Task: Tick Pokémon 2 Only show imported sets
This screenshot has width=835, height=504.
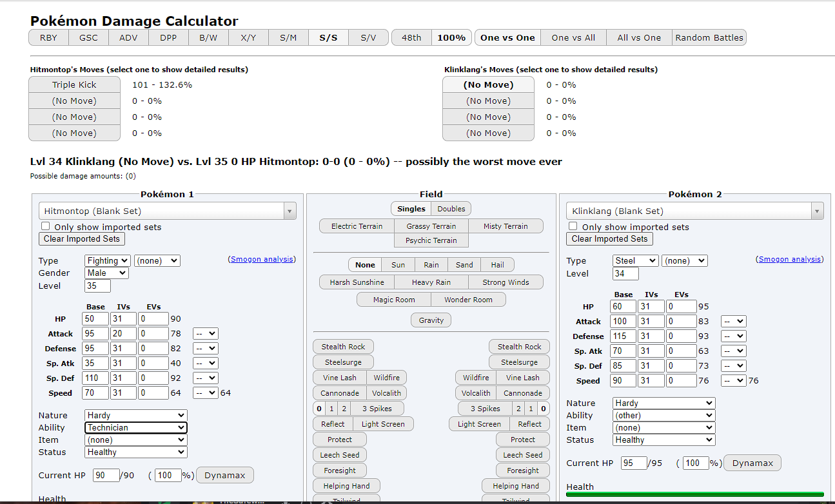Action: [573, 226]
